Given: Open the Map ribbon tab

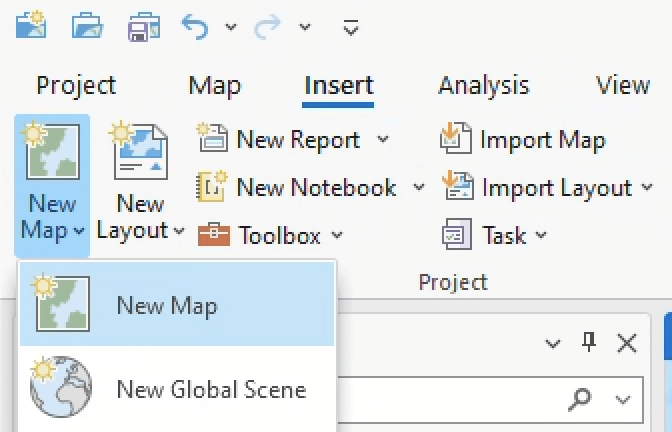Looking at the screenshot, I should 214,86.
